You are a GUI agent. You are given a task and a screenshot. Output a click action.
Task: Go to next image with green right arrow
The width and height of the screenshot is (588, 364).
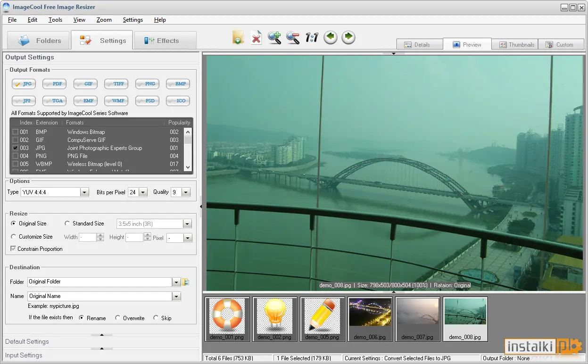[x=348, y=37]
